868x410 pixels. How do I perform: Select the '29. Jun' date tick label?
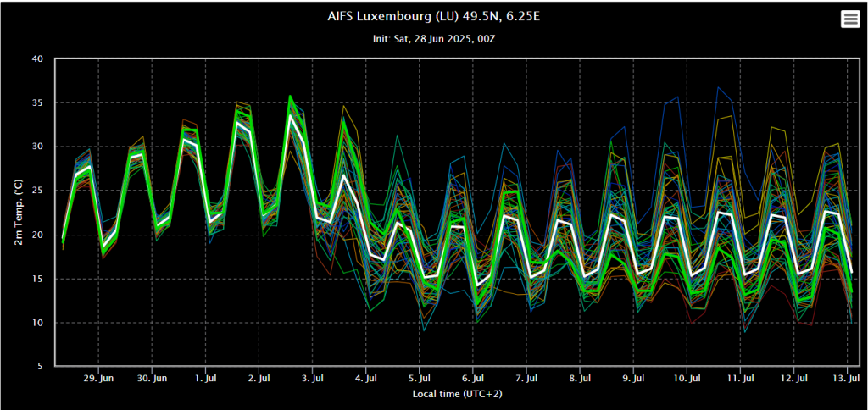[x=99, y=379]
